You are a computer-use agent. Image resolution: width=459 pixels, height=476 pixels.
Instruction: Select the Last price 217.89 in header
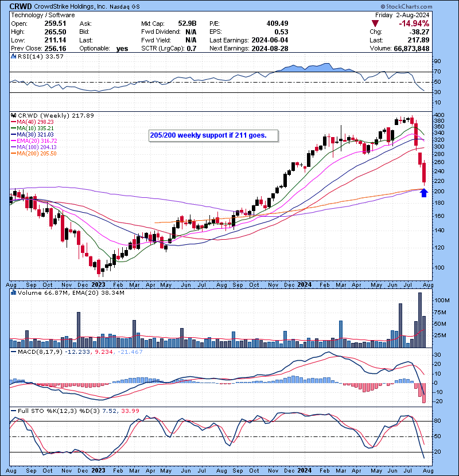click(419, 40)
